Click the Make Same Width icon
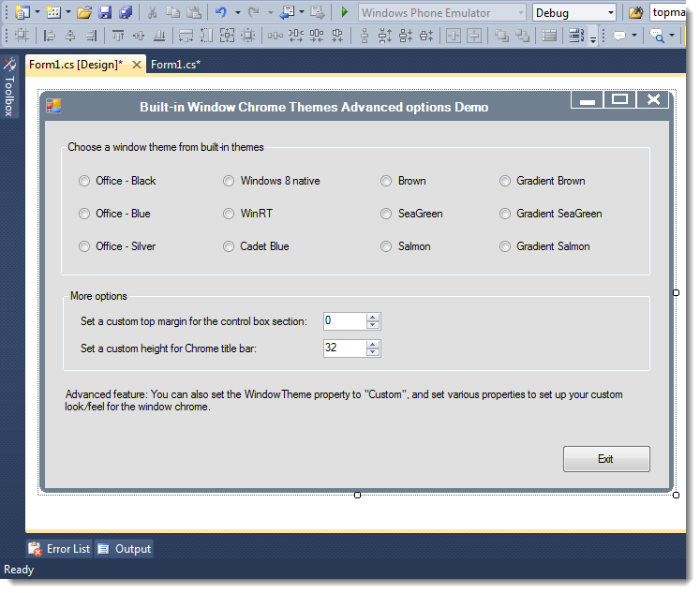Screen dimensions: 700x593 (186, 35)
